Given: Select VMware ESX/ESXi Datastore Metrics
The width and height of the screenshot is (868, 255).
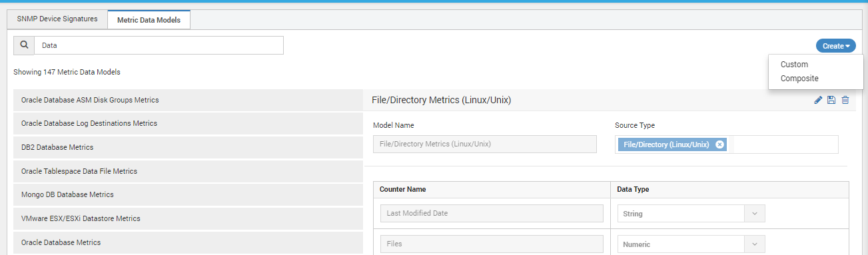Looking at the screenshot, I should [x=188, y=218].
